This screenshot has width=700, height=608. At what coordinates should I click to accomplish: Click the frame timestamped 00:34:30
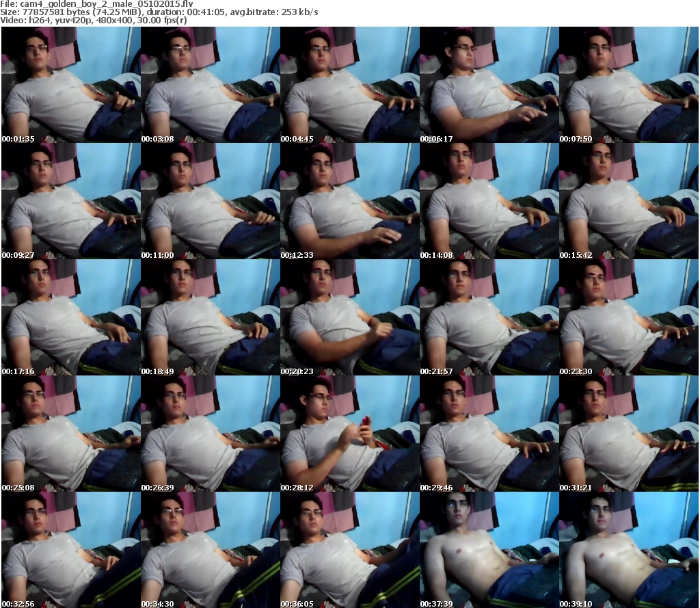tap(211, 549)
